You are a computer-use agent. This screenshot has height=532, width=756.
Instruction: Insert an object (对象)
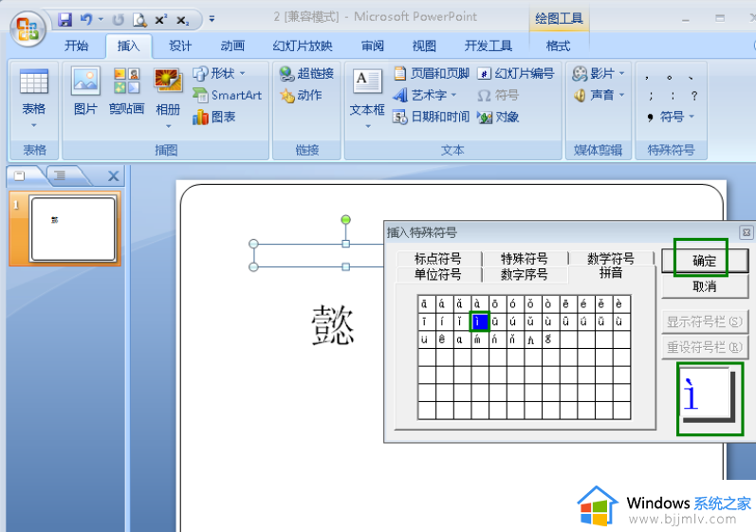tap(498, 117)
